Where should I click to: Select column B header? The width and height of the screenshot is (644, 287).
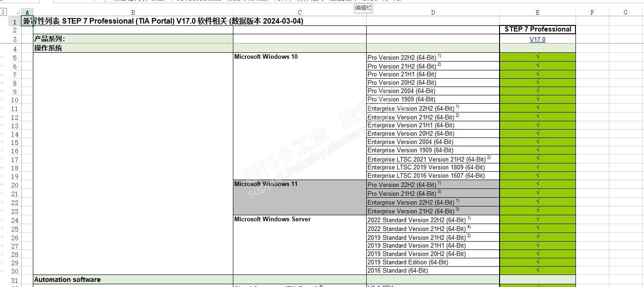click(133, 12)
